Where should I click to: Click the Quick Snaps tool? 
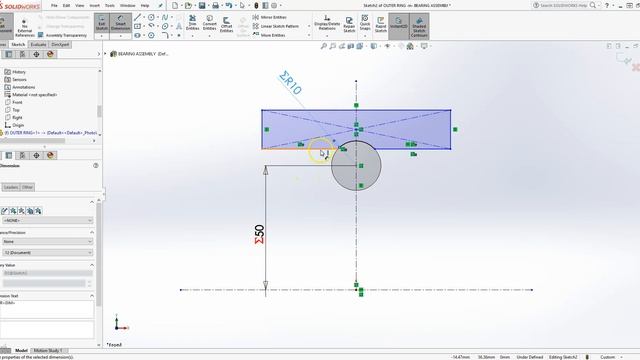click(x=365, y=23)
